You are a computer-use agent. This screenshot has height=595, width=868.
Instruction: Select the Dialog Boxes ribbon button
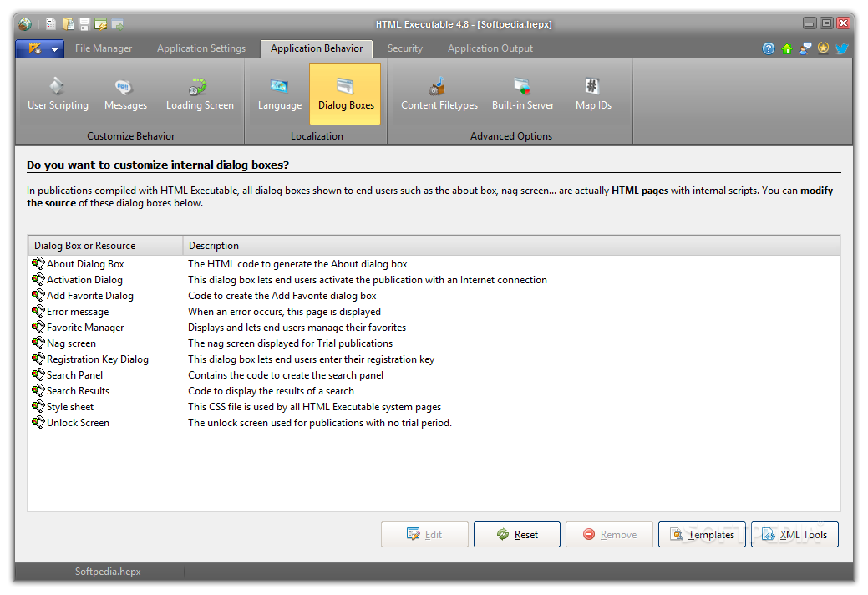click(345, 94)
